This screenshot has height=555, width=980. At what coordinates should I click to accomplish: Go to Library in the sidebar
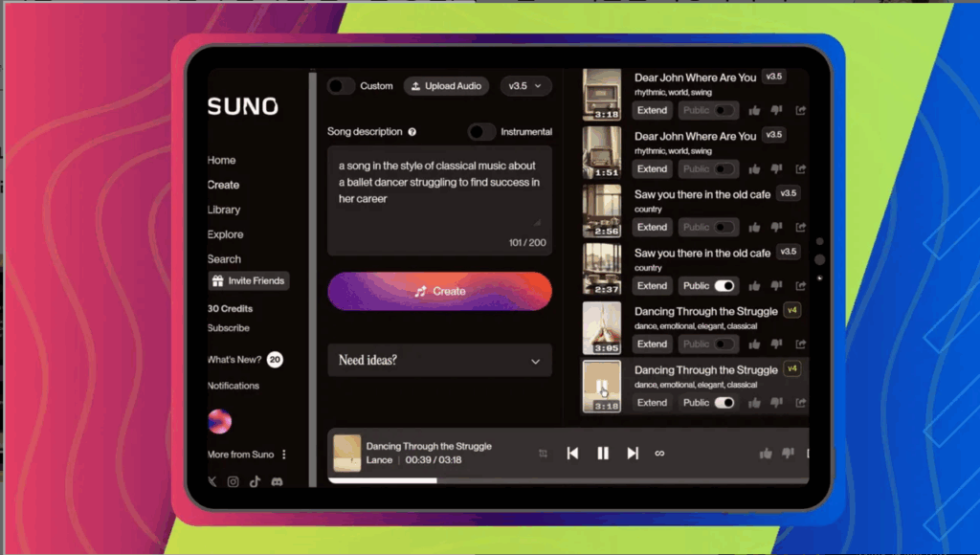click(224, 210)
